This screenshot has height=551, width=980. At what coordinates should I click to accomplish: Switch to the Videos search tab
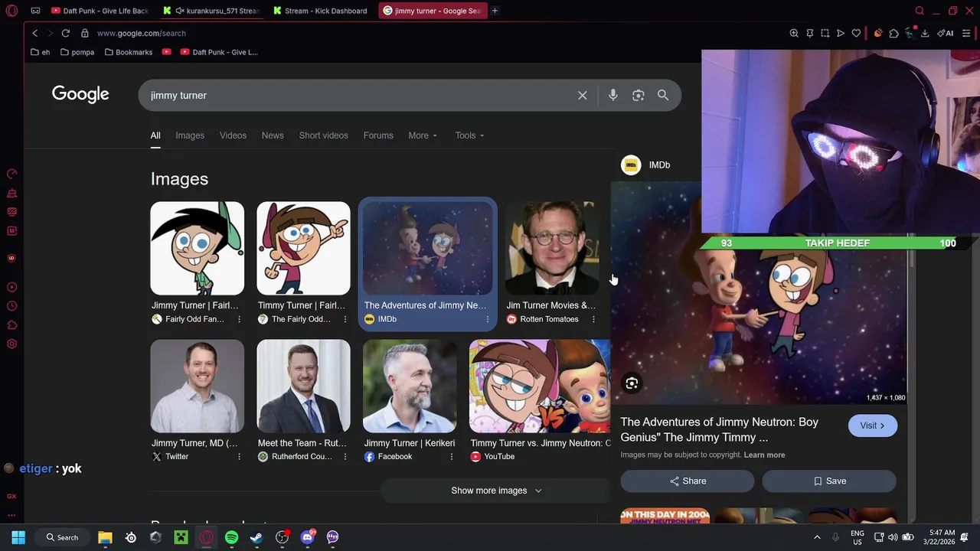pos(233,135)
